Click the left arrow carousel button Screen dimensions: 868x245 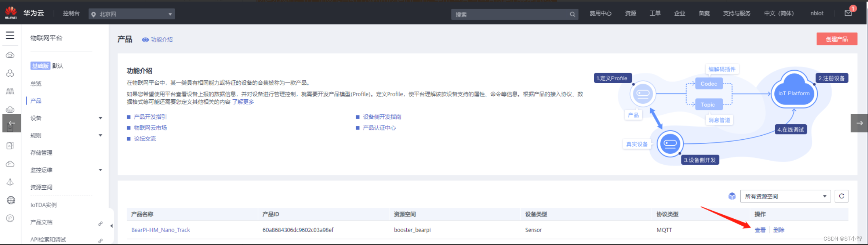coord(12,123)
